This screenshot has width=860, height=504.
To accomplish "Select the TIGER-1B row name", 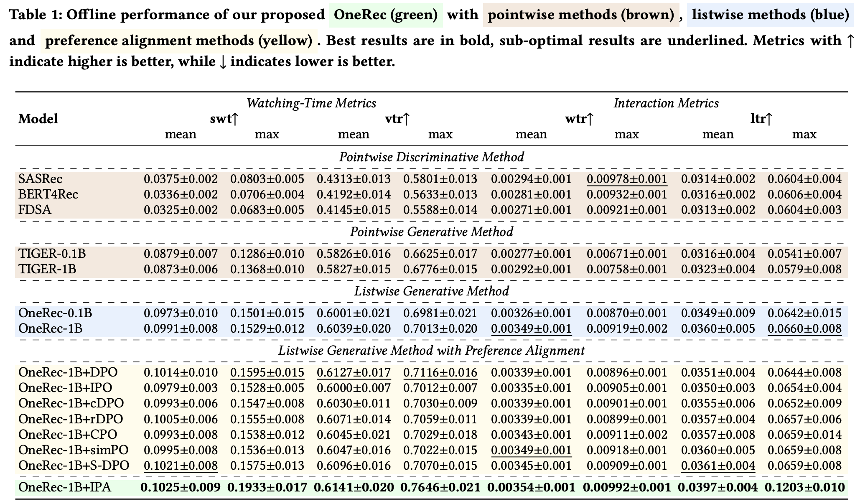I will [x=47, y=269].
